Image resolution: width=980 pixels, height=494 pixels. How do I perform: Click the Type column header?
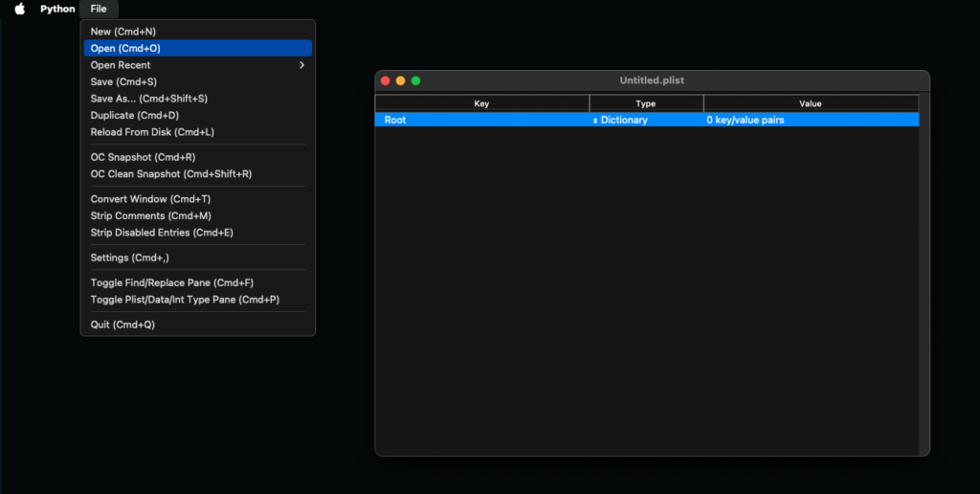(646, 103)
